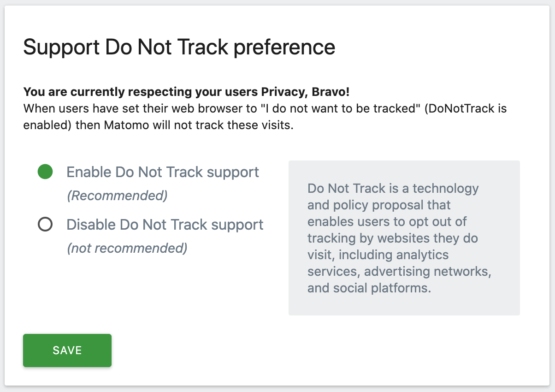
Task: Click the Disable Do Not Track support label
Action: coord(165,225)
